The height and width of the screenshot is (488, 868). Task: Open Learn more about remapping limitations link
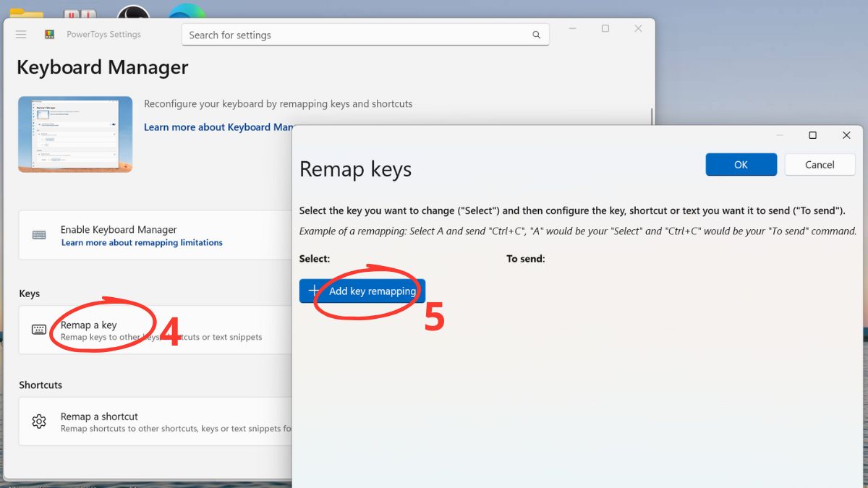pyautogui.click(x=142, y=243)
